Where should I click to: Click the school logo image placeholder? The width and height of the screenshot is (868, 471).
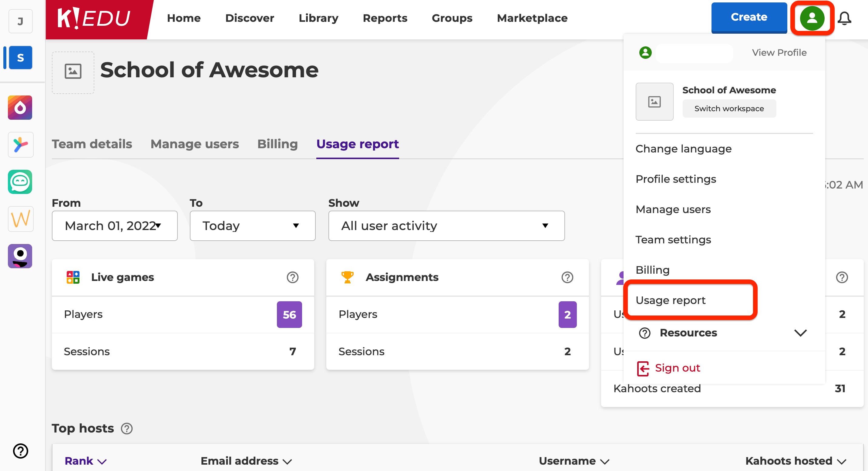coord(73,72)
